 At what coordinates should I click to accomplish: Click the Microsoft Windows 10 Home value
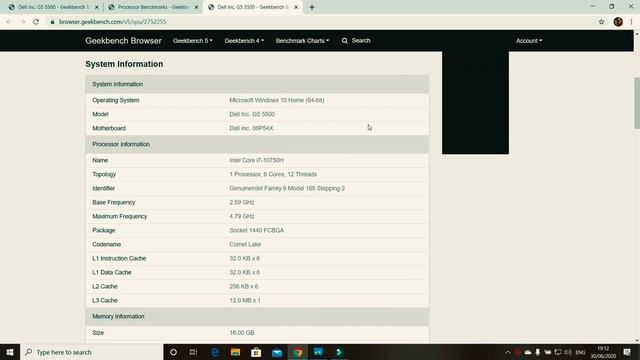277,100
